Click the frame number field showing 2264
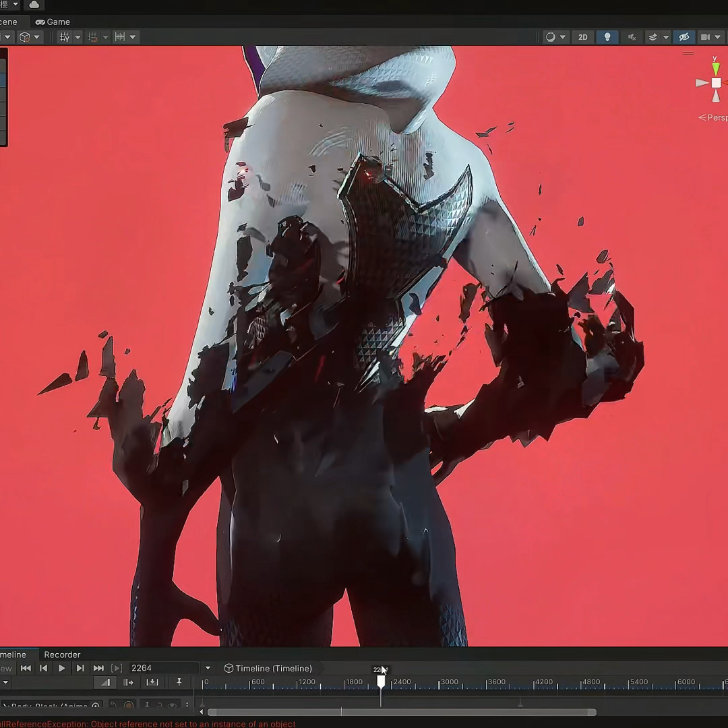The height and width of the screenshot is (728, 728). 162,668
